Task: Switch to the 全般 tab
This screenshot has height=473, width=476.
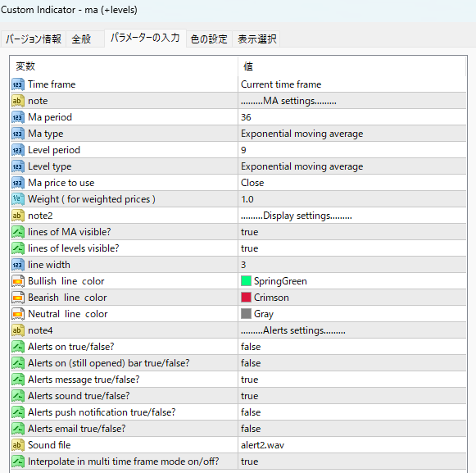Action: point(81,39)
